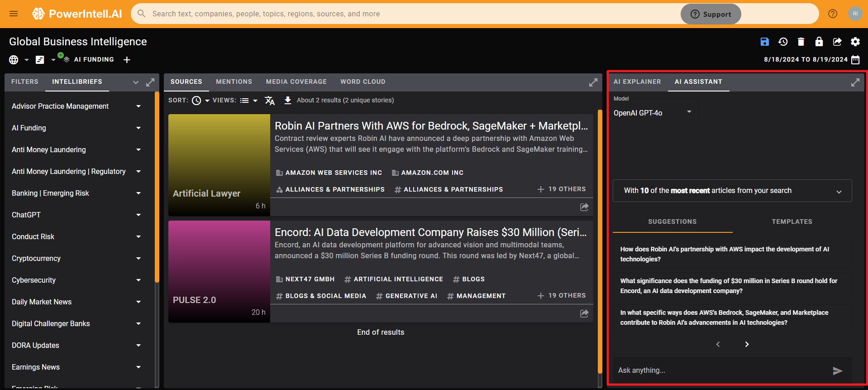Share the dashboard using header share icon
Image resolution: width=868 pixels, height=390 pixels.
837,42
